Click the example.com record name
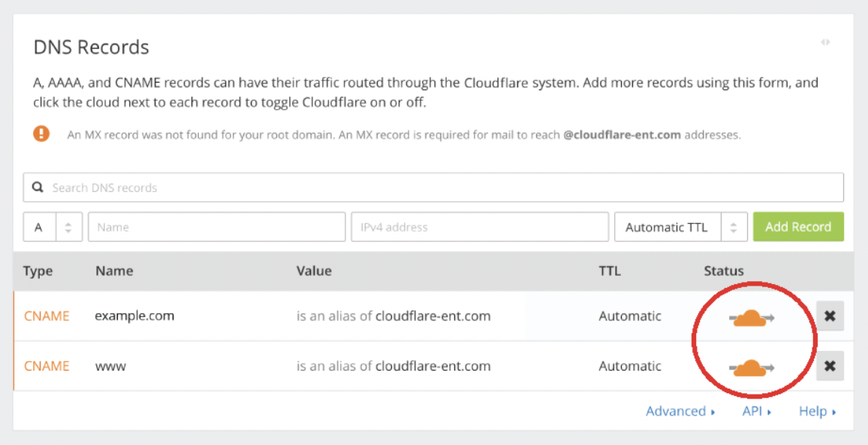 [134, 316]
